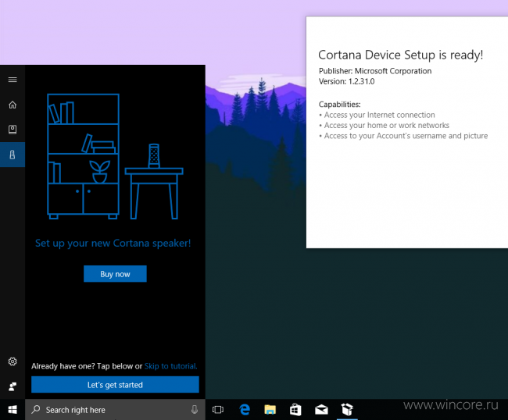Screen dimensions: 508x420
Task: Click Let's get started button
Action: click(115, 385)
